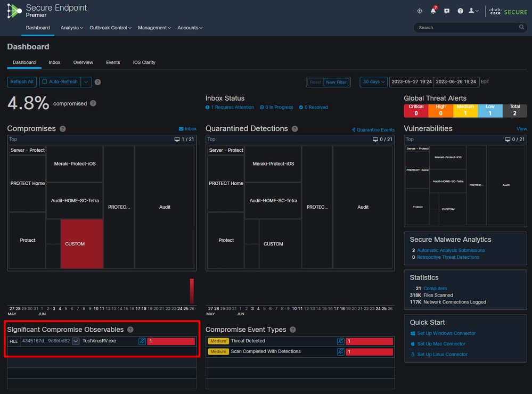Click the Audit tile in Compromises treemap

165,207
